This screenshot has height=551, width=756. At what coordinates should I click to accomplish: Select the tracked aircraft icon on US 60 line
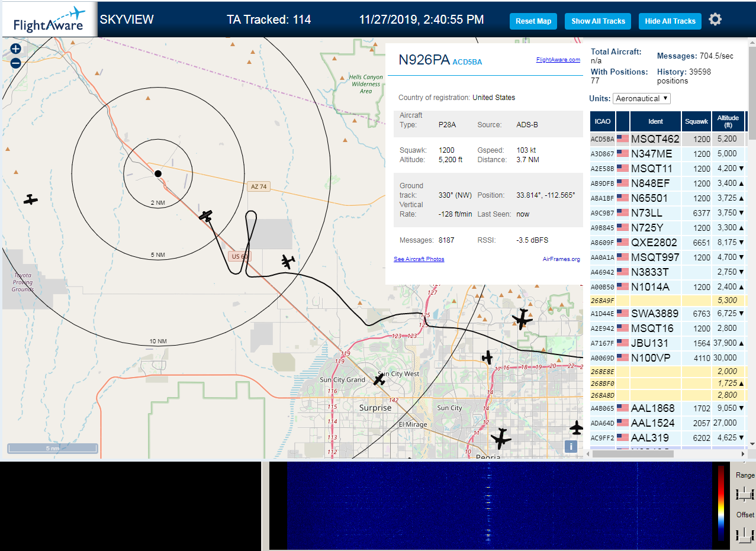pyautogui.click(x=206, y=216)
